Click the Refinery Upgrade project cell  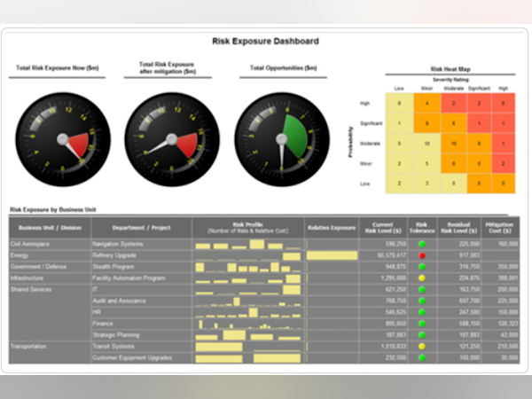tap(142, 255)
